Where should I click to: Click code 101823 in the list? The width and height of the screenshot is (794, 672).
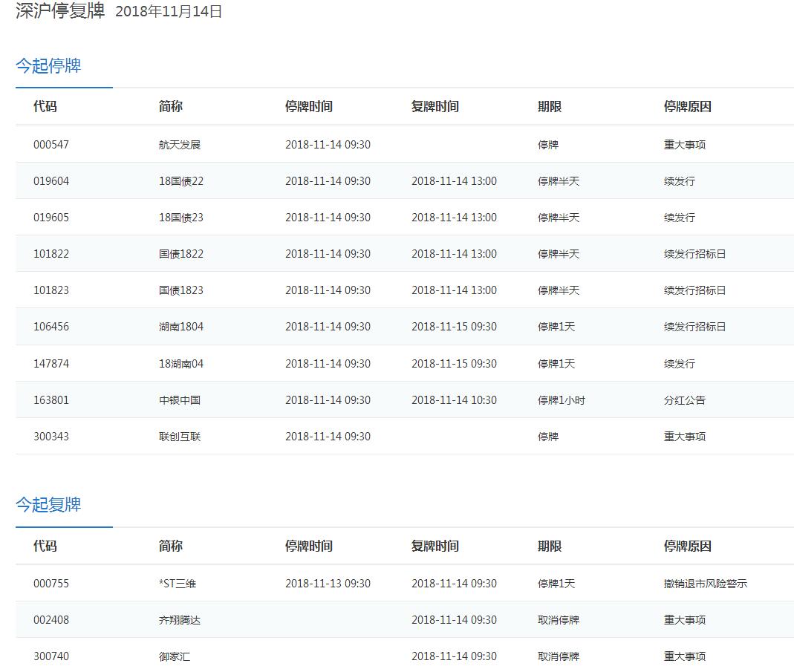51,290
